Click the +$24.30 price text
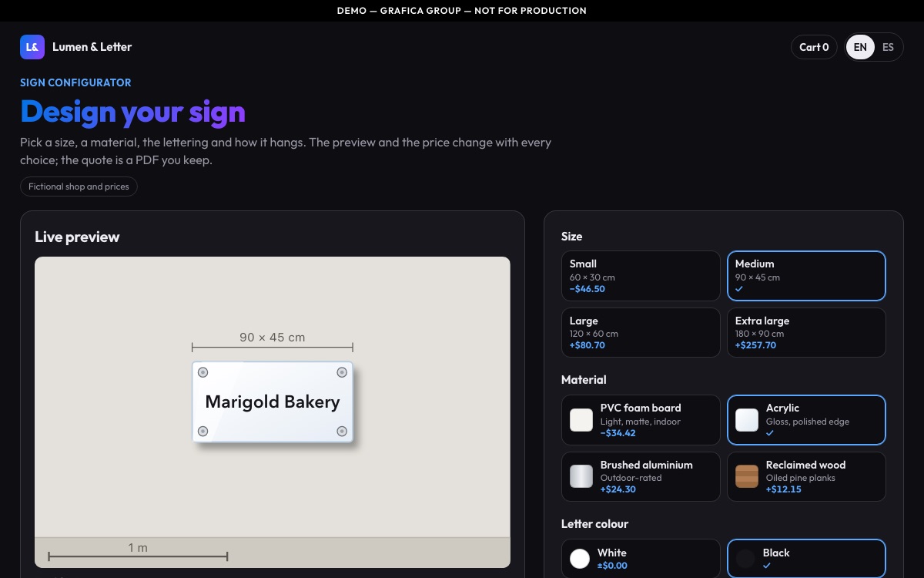The height and width of the screenshot is (578, 924). [618, 489]
